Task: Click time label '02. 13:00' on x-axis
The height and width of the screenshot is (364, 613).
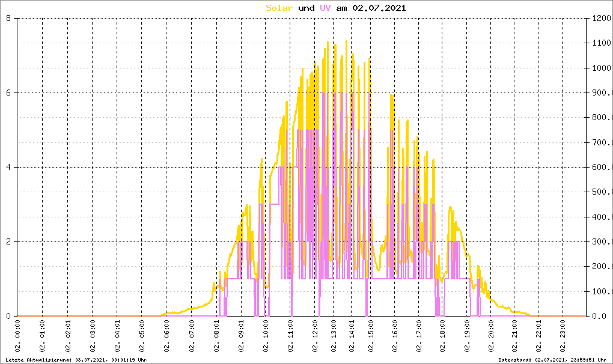Action: tap(334, 336)
